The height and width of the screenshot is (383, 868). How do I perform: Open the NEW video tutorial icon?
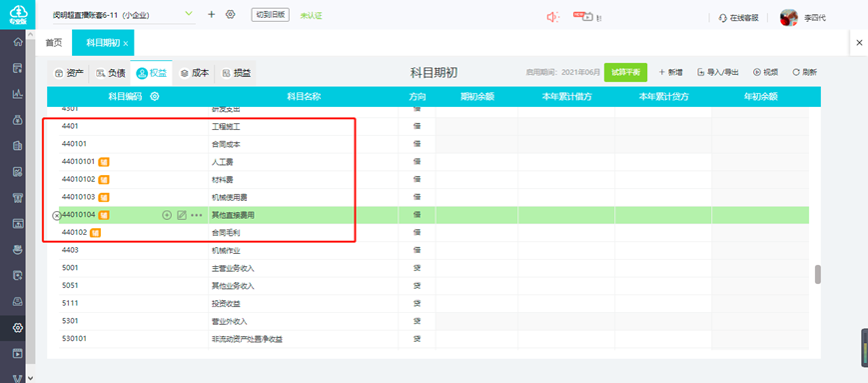coord(583,17)
